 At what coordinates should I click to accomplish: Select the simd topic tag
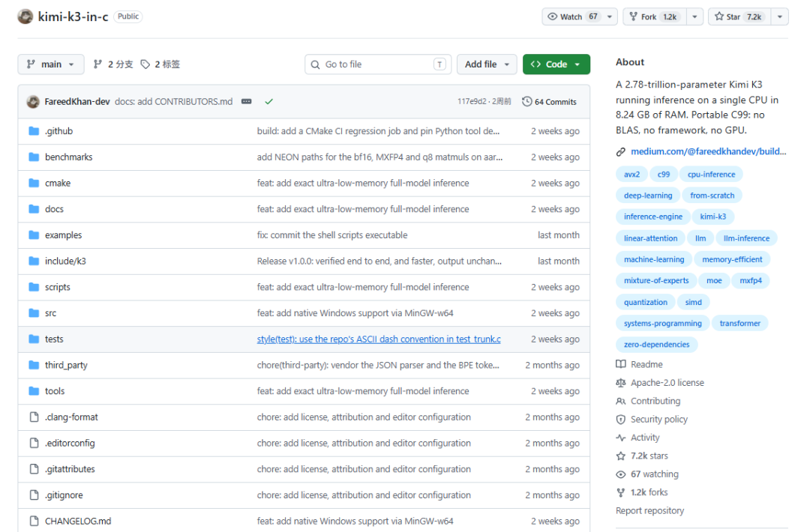[693, 302]
